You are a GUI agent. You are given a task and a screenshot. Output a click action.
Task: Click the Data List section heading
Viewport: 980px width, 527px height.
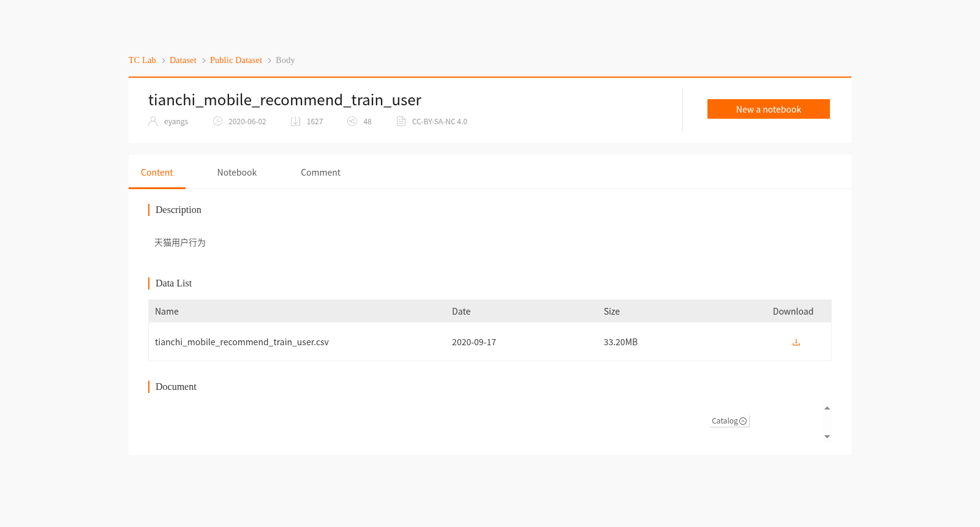[174, 283]
